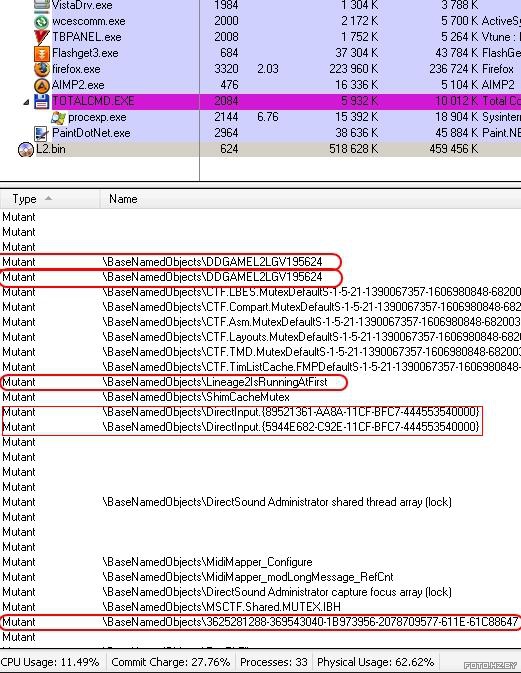This screenshot has width=521, height=673.
Task: Select the CTF.Compart.MutexDefault handle
Action: (312, 307)
